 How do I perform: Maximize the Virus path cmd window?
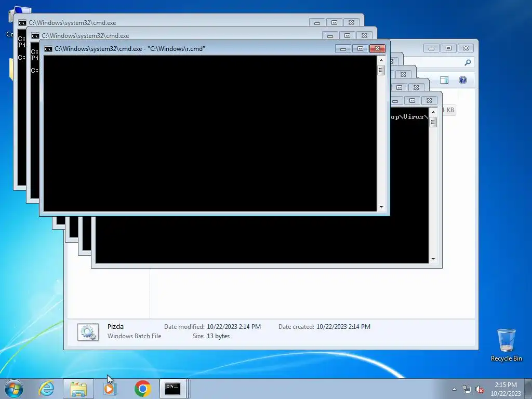[x=412, y=100]
